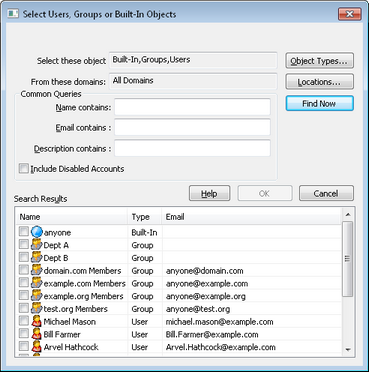Enable Include Disabled Accounts checkbox
The height and width of the screenshot is (372, 369).
[x=24, y=168]
